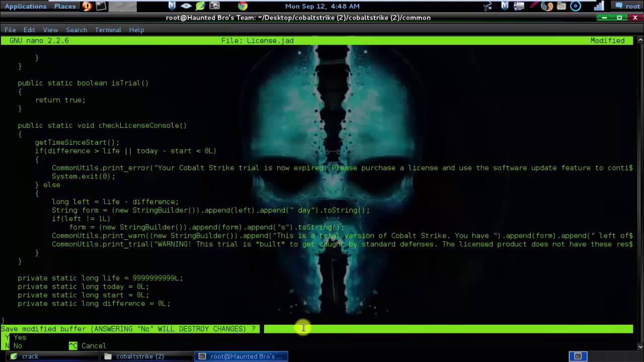Maximize the terminal window
This screenshot has width=644, height=362.
(619, 18)
